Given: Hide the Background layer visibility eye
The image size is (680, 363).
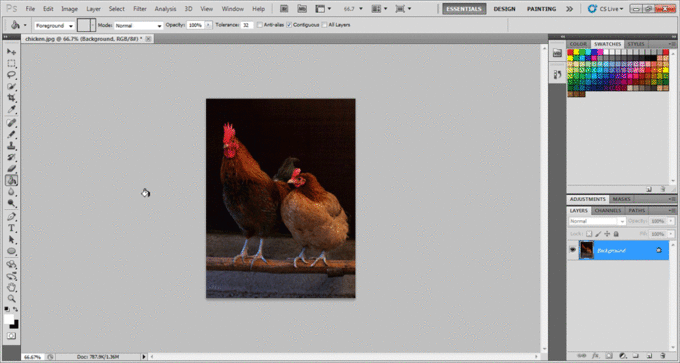Looking at the screenshot, I should [572, 250].
